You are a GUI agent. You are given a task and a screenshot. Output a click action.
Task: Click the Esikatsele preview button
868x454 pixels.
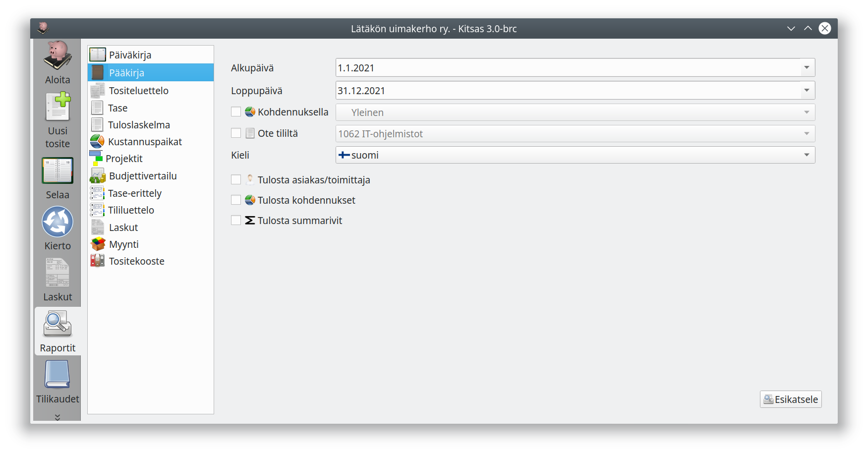click(791, 399)
